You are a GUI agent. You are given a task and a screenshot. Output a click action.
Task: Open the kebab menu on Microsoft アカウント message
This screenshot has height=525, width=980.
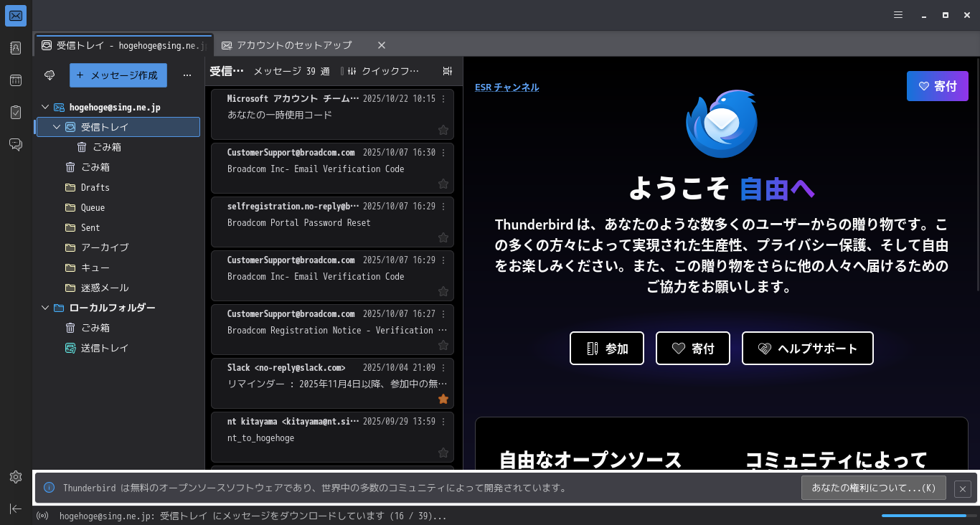coord(443,99)
